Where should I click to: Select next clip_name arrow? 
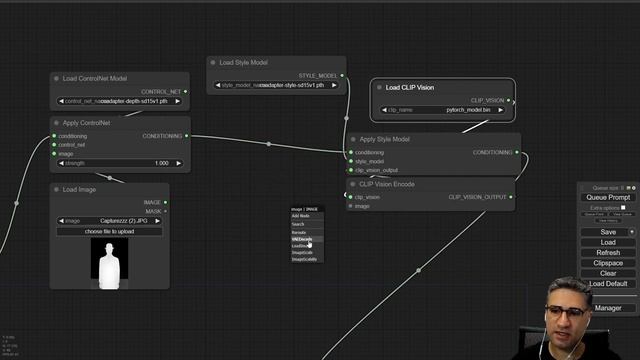coord(500,110)
